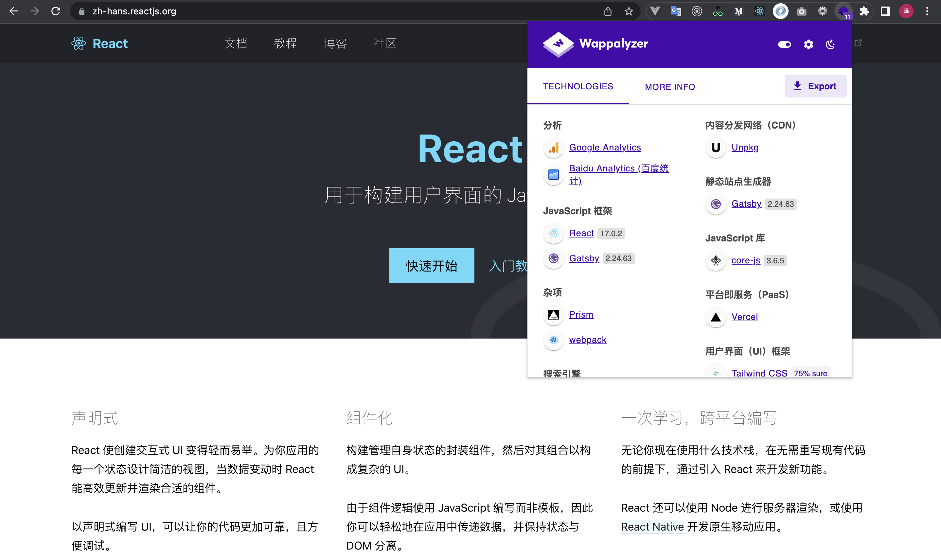Click the Google Translate extension icon
The width and height of the screenshot is (941, 560).
[x=676, y=11]
